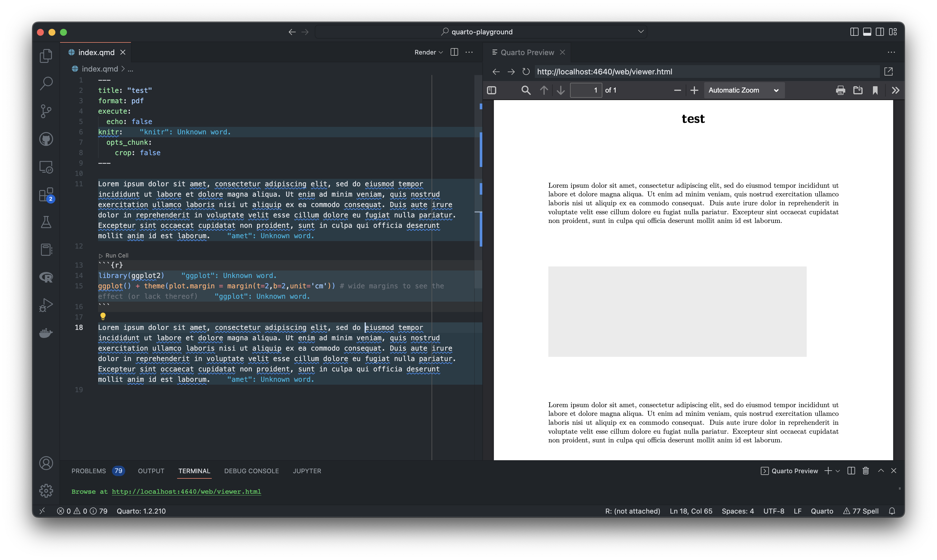This screenshot has width=937, height=560.
Task: Go to next PDF page
Action: tap(561, 90)
